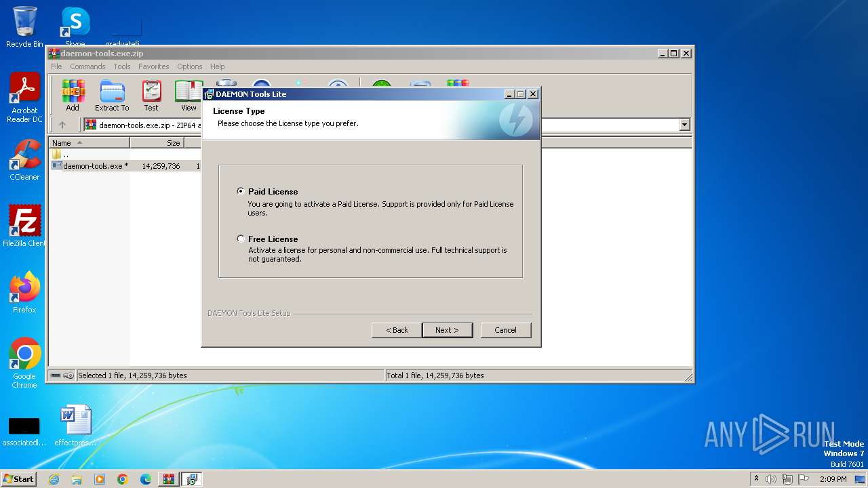Switch to the WinRAR taskbar button

[x=168, y=479]
